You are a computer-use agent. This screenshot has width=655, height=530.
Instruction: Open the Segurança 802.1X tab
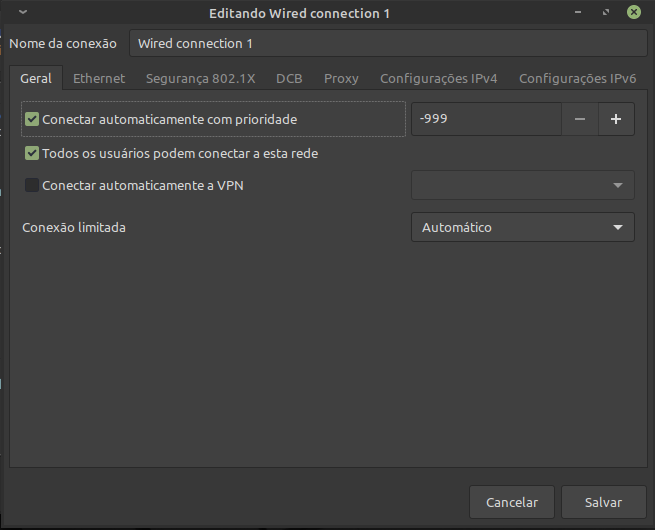coord(201,78)
